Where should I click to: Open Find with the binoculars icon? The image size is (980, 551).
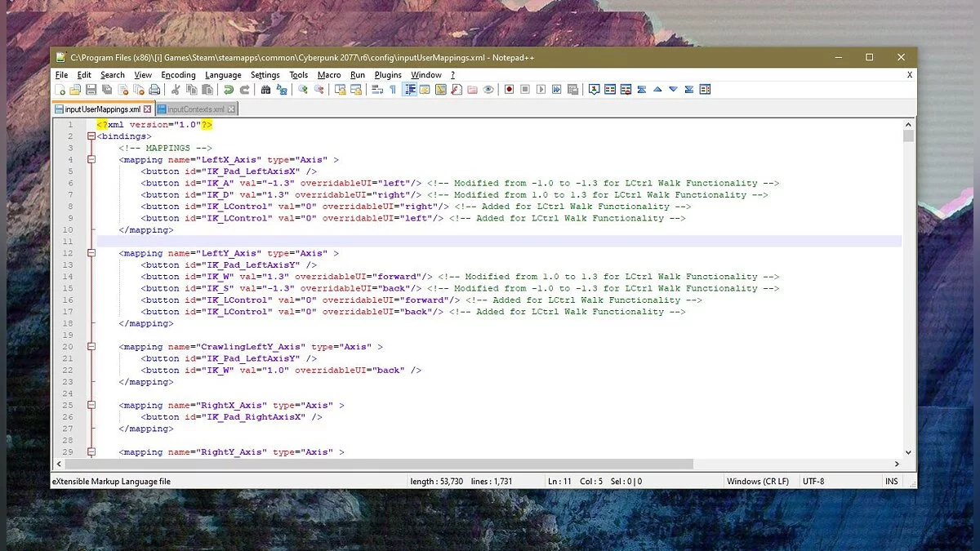tap(265, 90)
